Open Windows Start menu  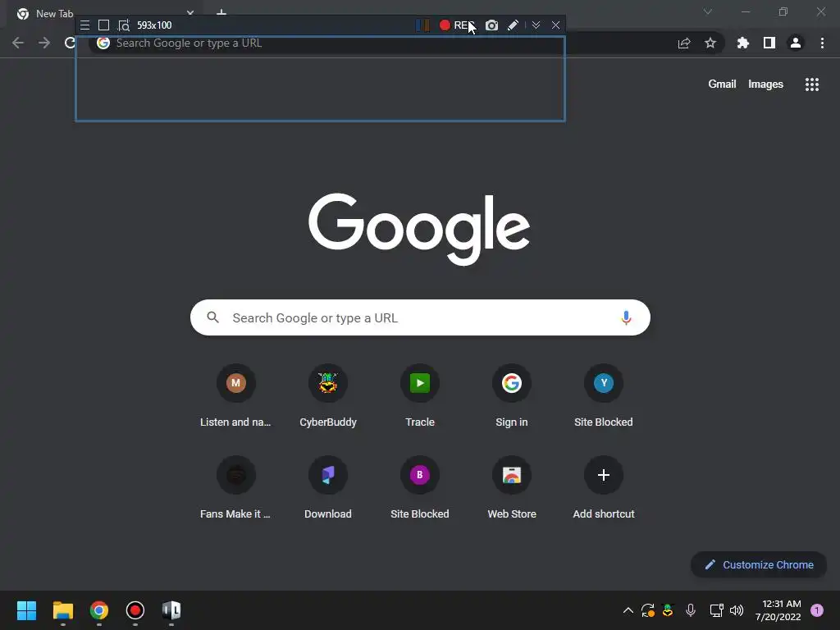[27, 610]
